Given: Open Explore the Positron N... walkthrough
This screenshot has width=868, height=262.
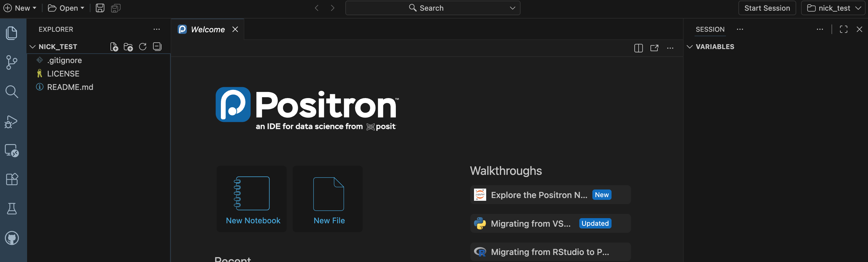Looking at the screenshot, I should coord(550,195).
